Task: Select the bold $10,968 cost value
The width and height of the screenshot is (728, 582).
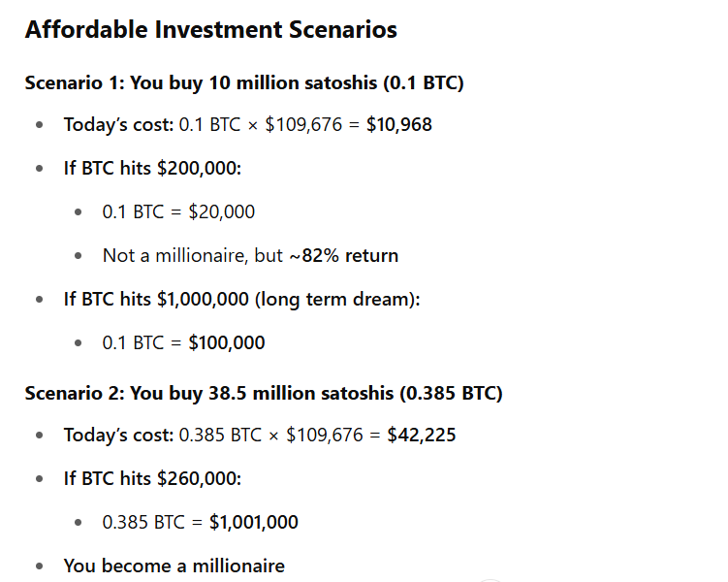Action: pyautogui.click(x=399, y=124)
